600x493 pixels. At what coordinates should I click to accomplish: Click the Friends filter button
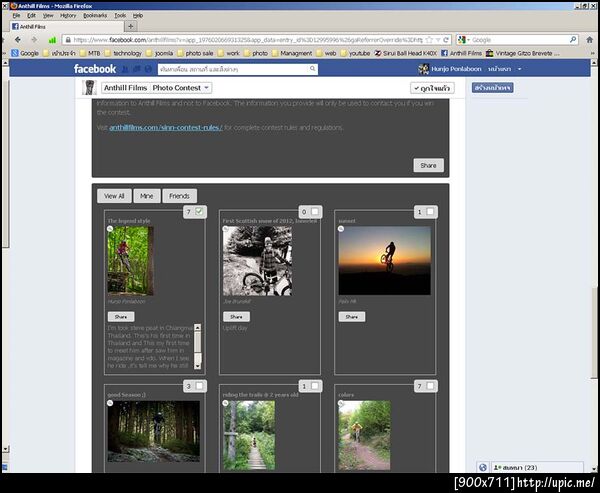tap(179, 196)
